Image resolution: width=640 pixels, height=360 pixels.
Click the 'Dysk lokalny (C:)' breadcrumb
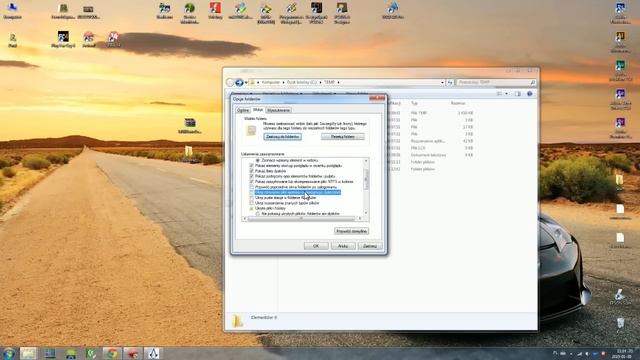tap(302, 82)
